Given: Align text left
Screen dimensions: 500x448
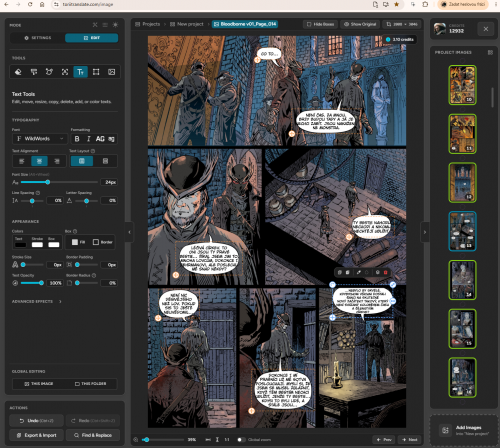Looking at the screenshot, I should pos(22,161).
